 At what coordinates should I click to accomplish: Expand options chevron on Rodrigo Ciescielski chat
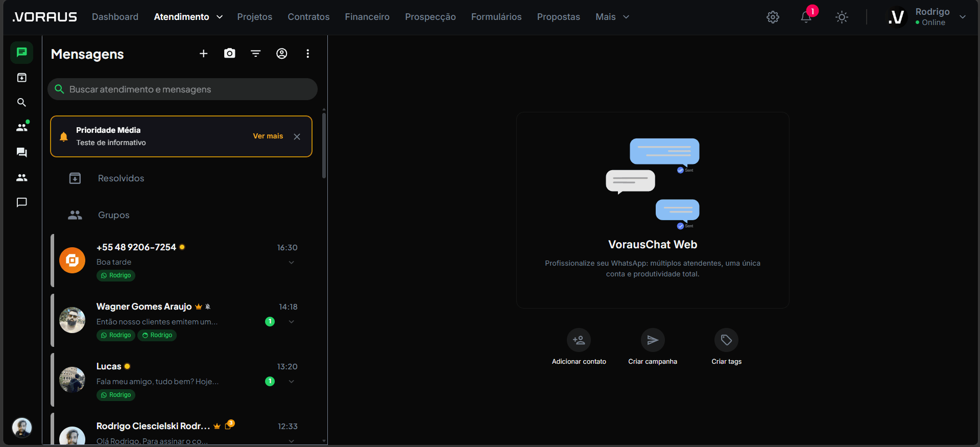(x=292, y=441)
